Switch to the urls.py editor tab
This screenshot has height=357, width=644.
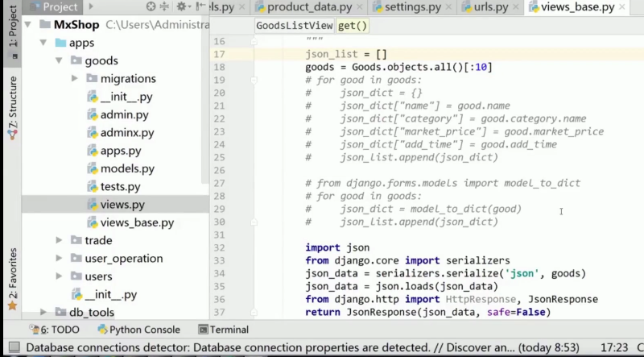pos(491,7)
